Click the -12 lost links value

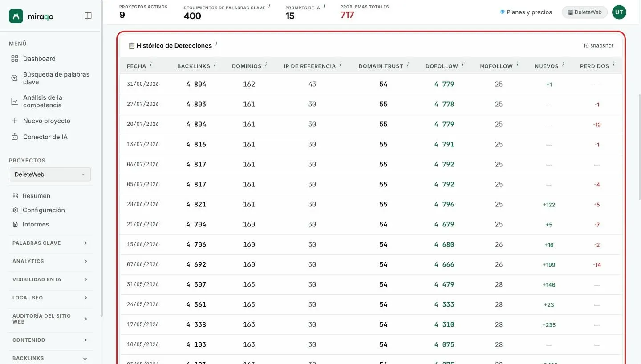click(x=597, y=125)
